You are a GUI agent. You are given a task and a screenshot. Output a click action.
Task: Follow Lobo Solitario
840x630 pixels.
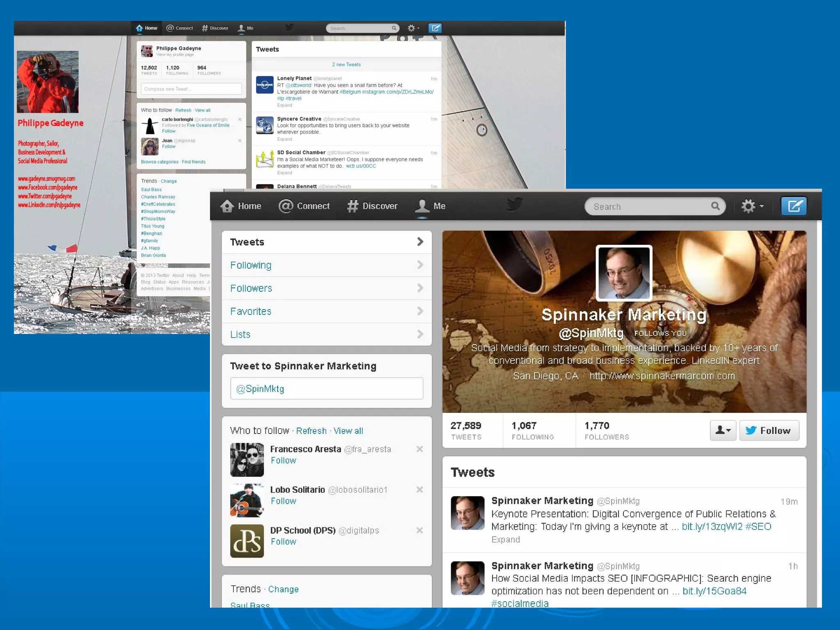coord(283,501)
